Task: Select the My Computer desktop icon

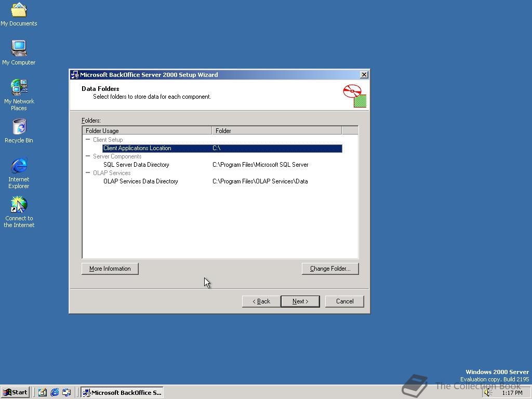Action: point(19,52)
